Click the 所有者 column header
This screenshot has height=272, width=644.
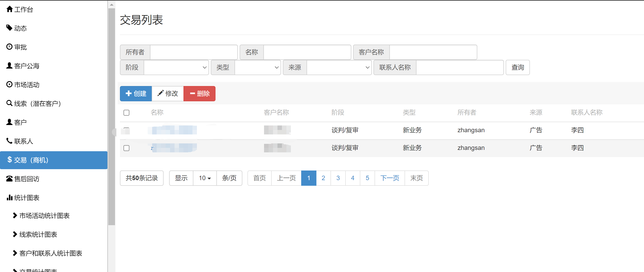467,112
